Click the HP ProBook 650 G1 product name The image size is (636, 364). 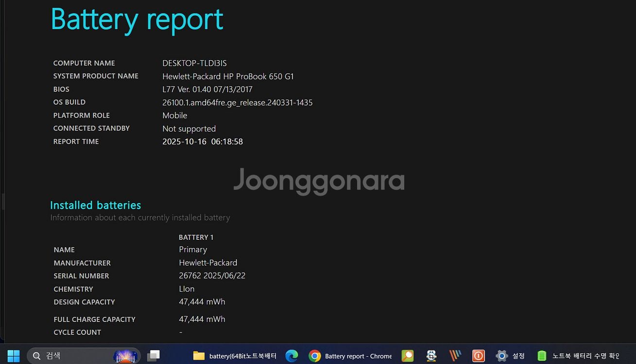coord(228,76)
